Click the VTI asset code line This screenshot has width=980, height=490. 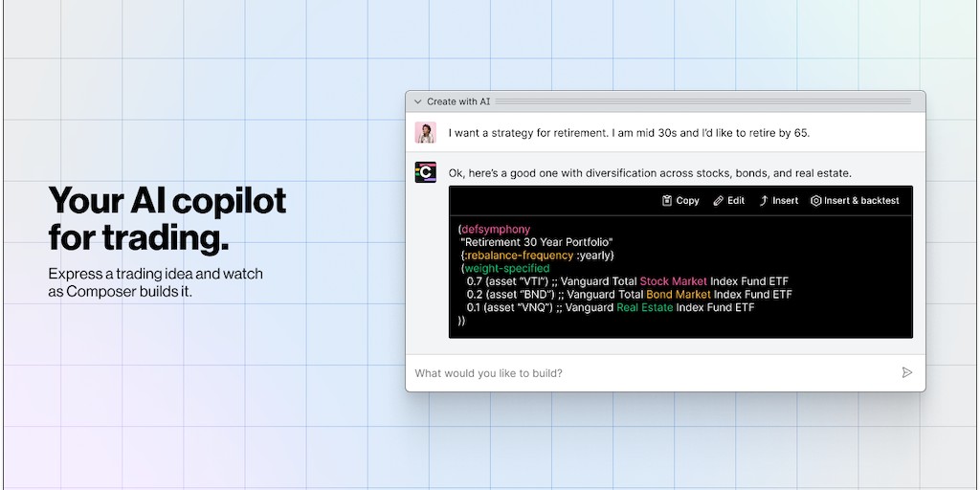pos(629,282)
